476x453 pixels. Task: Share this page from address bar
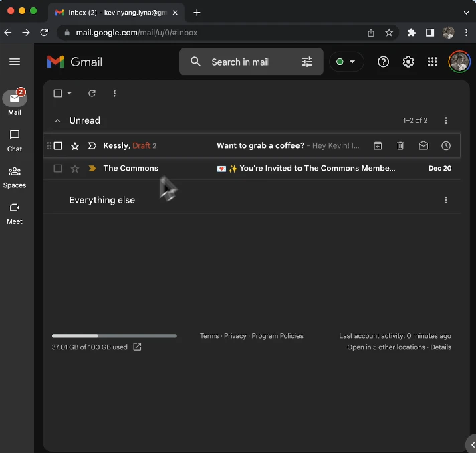pos(370,33)
